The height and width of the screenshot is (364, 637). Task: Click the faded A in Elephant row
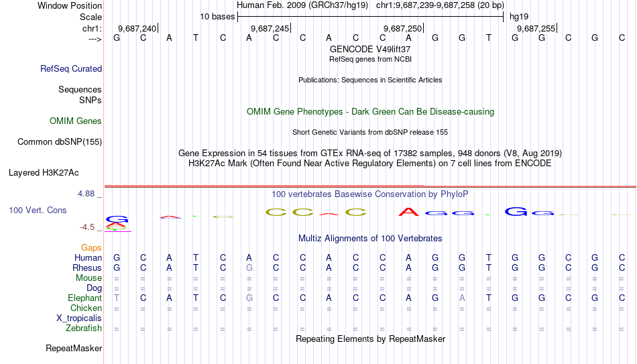click(x=462, y=298)
